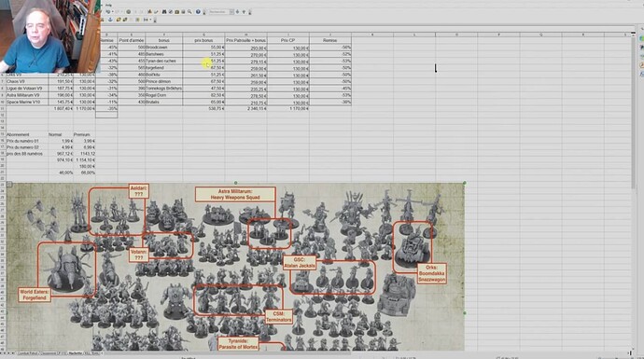Select the 'Astra Militarum V9' cell
This screenshot has width=644, height=359.
(x=27, y=95)
